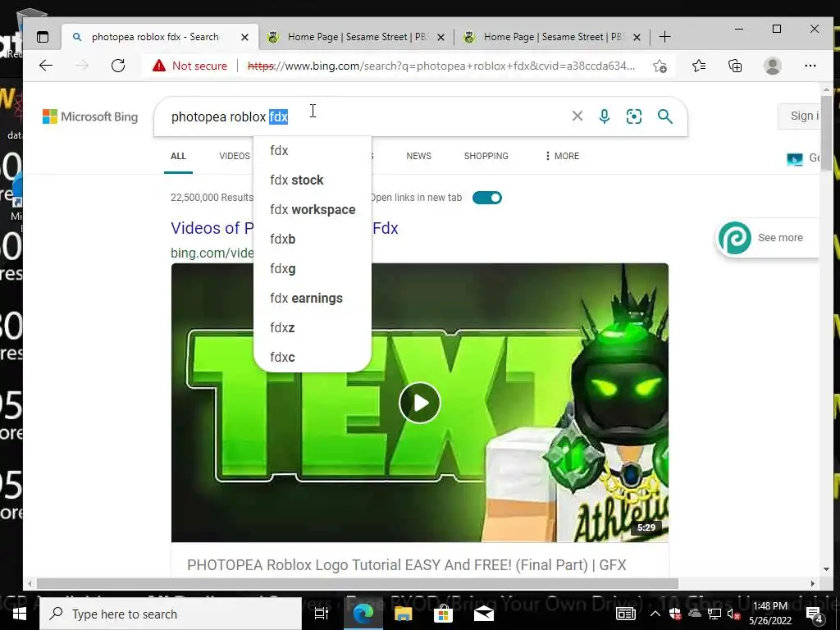Switch to the NEWS results tab

(x=418, y=156)
